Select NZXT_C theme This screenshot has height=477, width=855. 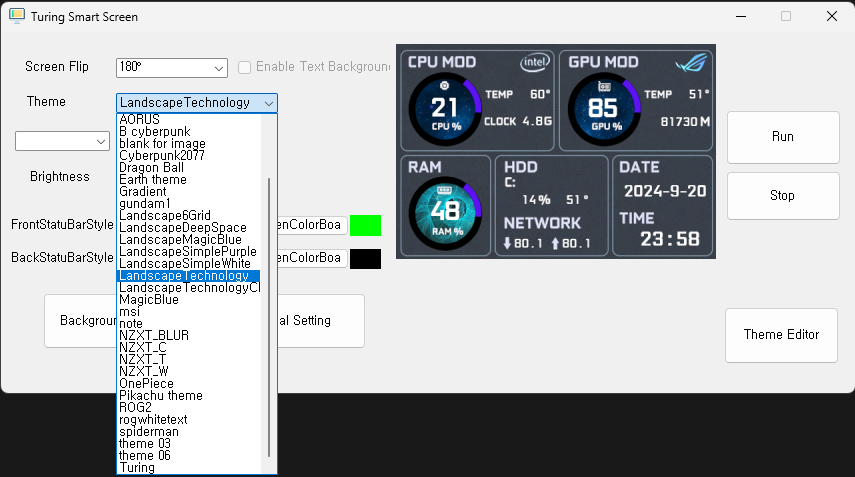click(189, 347)
